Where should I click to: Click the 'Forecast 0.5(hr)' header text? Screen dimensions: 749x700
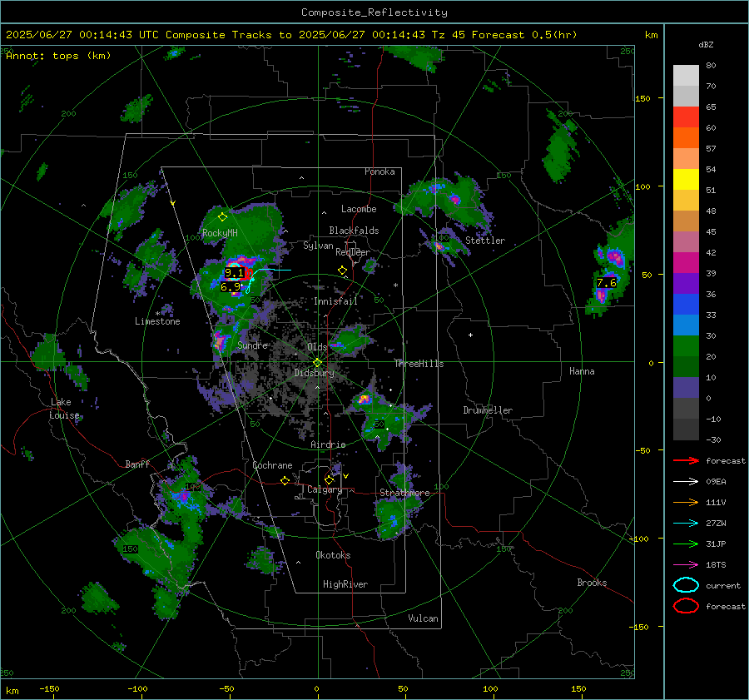click(x=524, y=35)
